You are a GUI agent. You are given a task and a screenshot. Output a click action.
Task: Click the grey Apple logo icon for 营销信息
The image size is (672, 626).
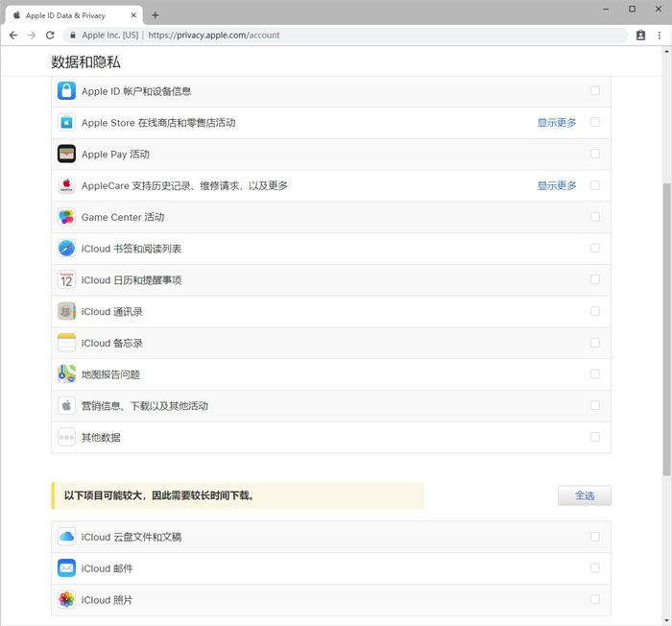pos(66,405)
